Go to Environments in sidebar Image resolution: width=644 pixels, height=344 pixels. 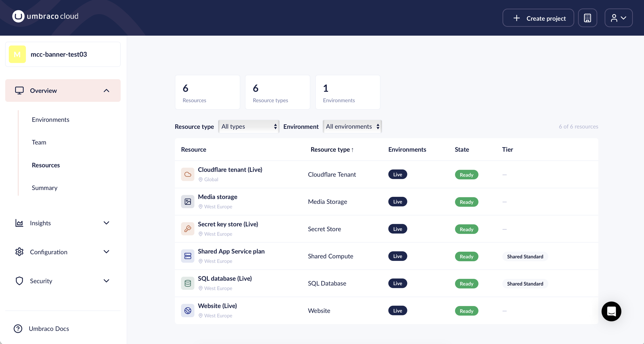click(51, 119)
